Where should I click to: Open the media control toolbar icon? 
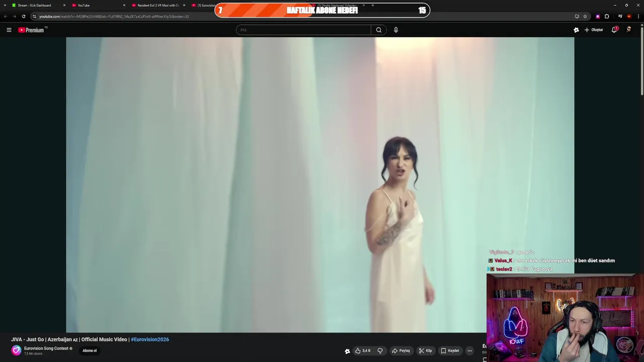[x=620, y=17]
